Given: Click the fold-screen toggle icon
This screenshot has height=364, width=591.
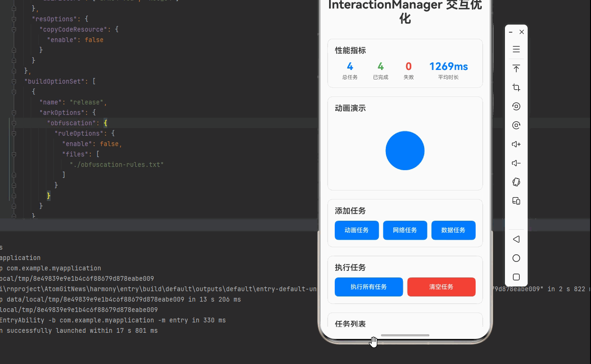Looking at the screenshot, I should [516, 201].
